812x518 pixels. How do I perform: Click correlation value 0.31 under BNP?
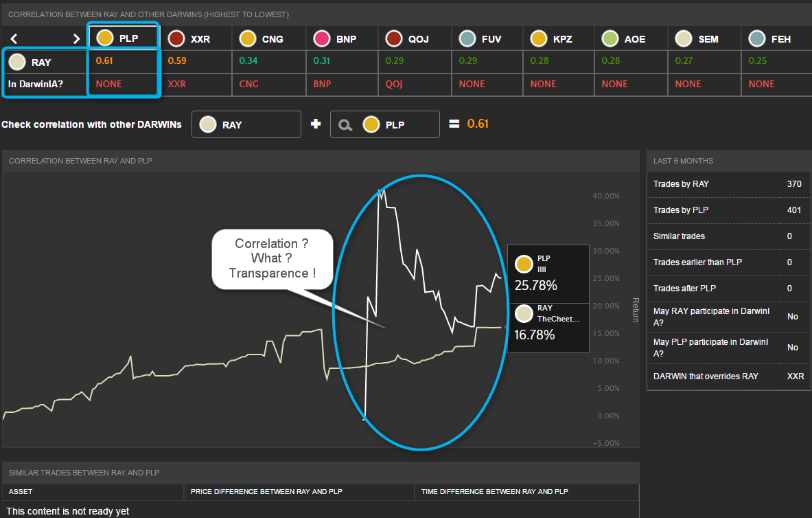pyautogui.click(x=322, y=60)
